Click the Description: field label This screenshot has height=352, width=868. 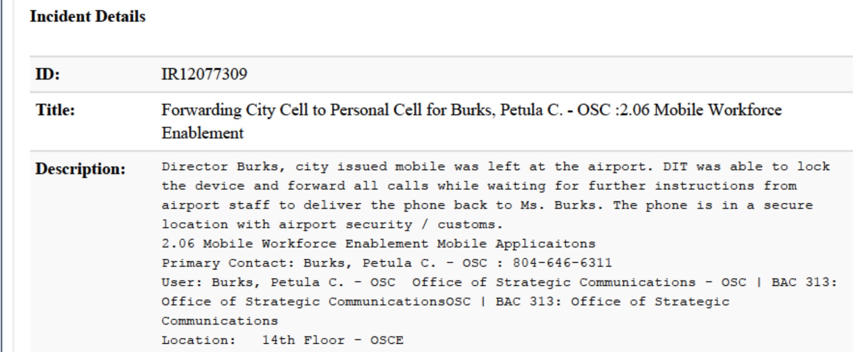tap(80, 169)
